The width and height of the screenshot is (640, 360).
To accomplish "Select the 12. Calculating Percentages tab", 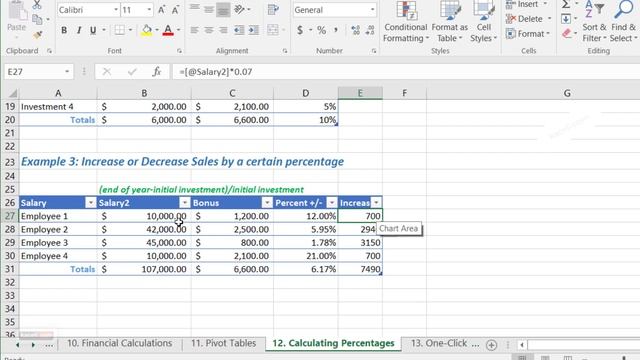I will click(x=333, y=343).
